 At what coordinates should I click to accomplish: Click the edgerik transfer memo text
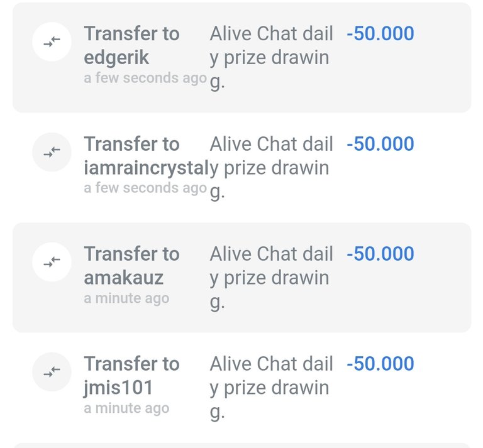pos(272,58)
